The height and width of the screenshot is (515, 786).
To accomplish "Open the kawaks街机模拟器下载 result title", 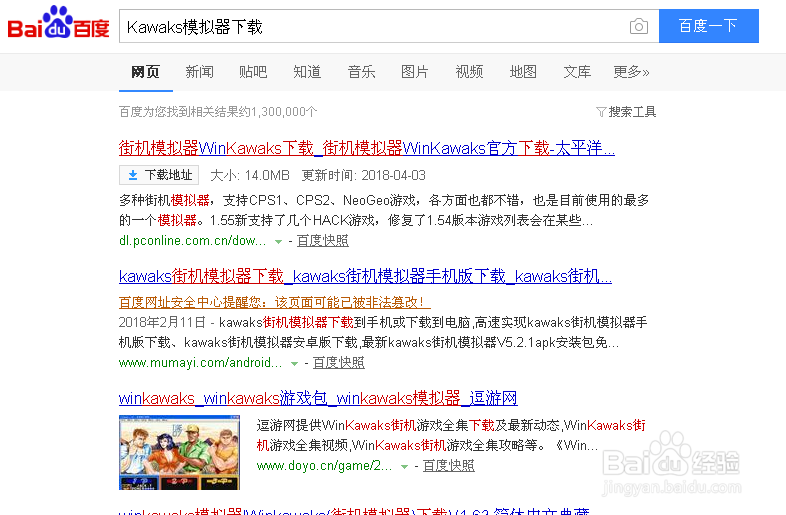I will pos(365,276).
